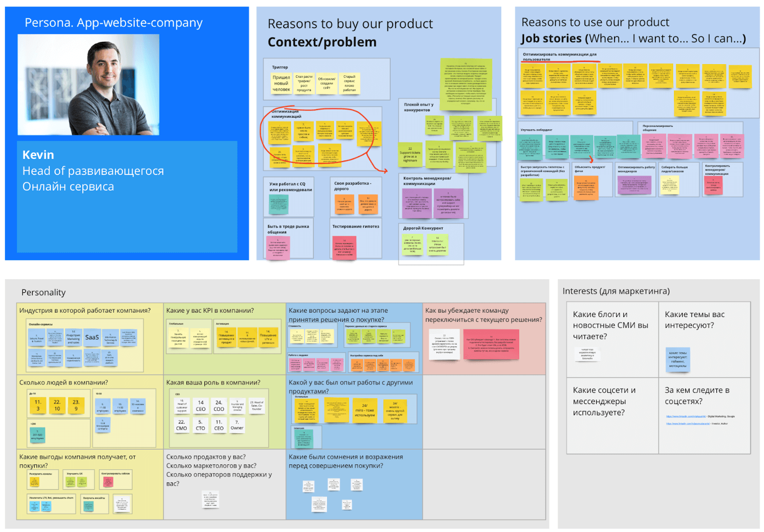Click the 'Оптимизация коммуникаций' group label
This screenshot has width=764, height=532.
click(286, 114)
